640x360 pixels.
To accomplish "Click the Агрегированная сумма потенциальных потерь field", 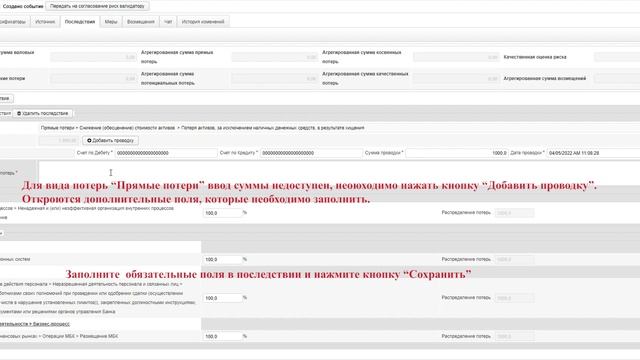I will coord(275,78).
